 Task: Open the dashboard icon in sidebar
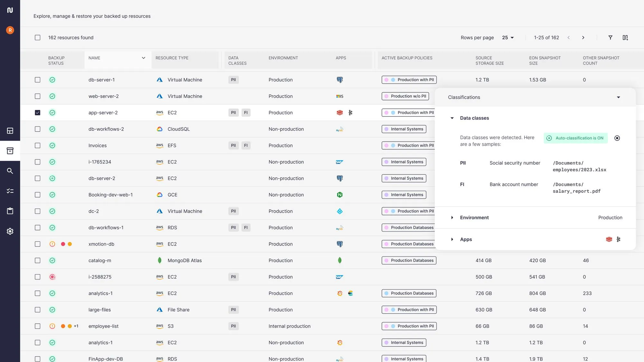[10, 131]
